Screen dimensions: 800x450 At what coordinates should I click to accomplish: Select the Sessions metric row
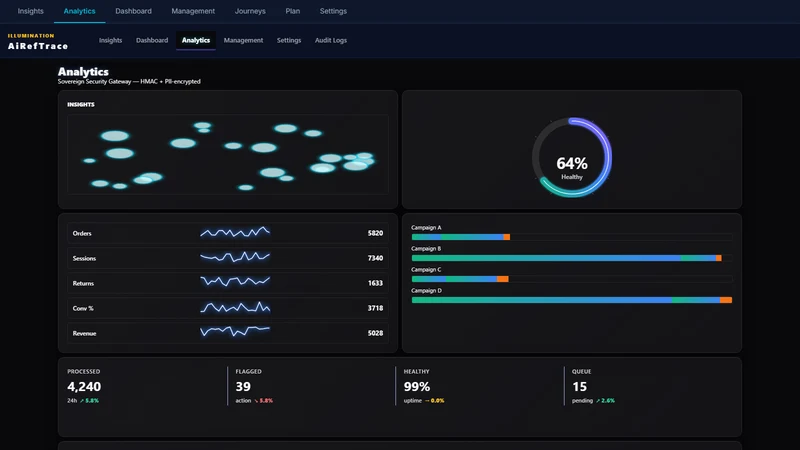228,258
